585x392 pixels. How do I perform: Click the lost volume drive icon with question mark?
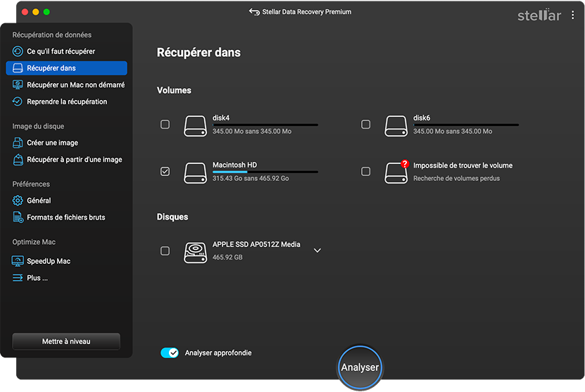(x=396, y=172)
